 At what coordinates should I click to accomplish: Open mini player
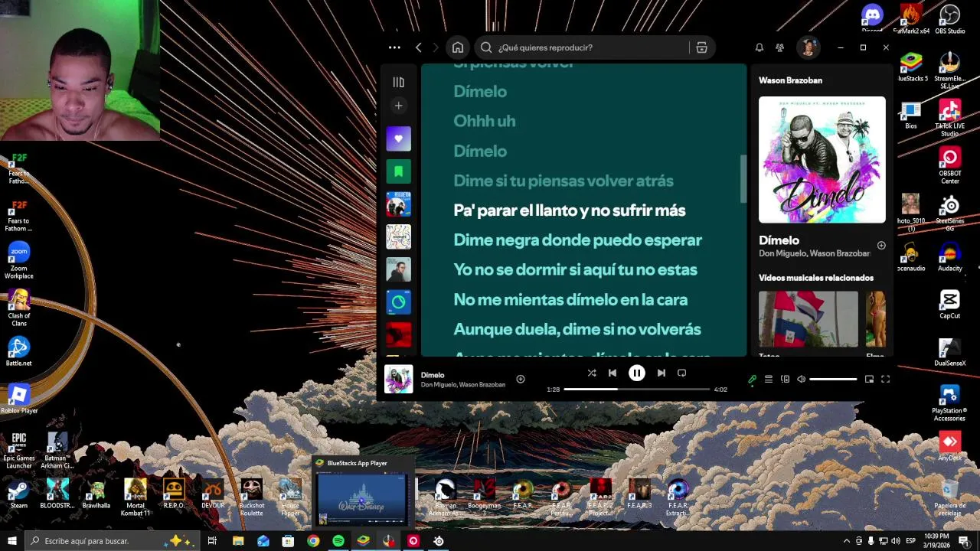[869, 379]
